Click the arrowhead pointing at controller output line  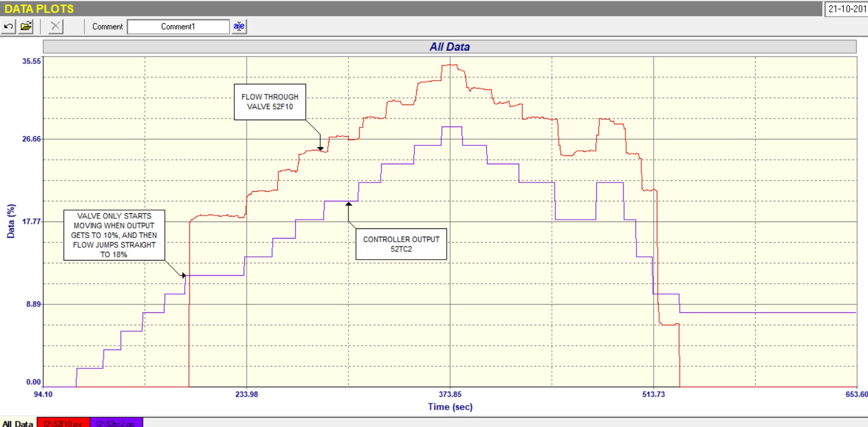[x=349, y=204]
